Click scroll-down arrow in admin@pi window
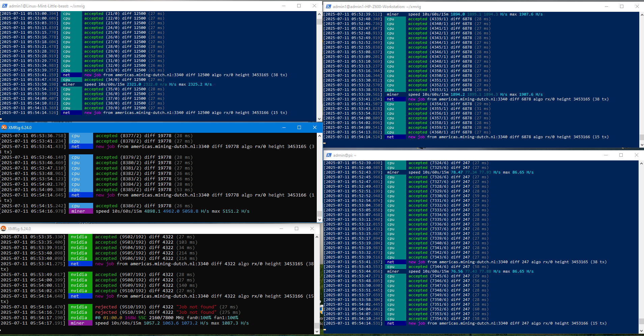This screenshot has height=336, width=644. pyautogui.click(x=642, y=331)
